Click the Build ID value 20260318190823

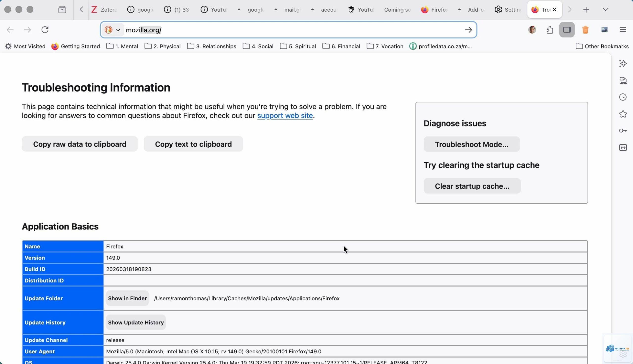pyautogui.click(x=129, y=269)
